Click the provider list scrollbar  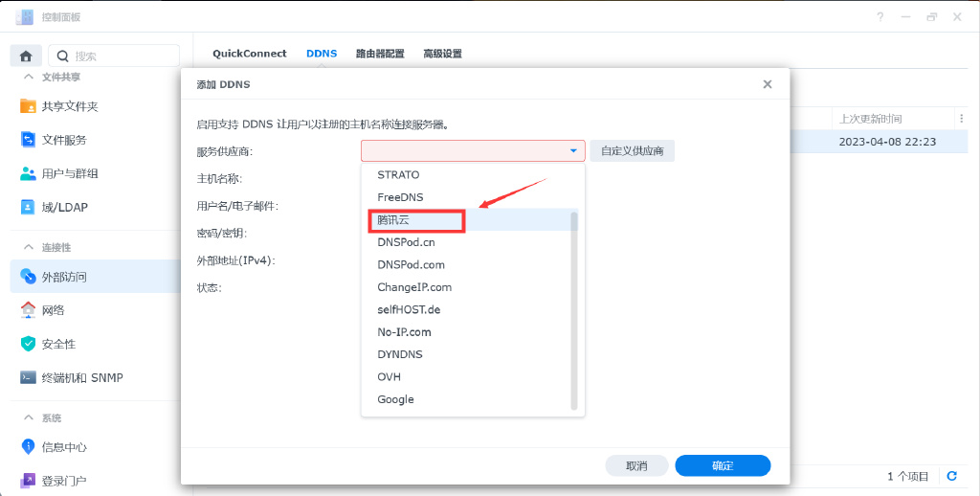click(574, 311)
